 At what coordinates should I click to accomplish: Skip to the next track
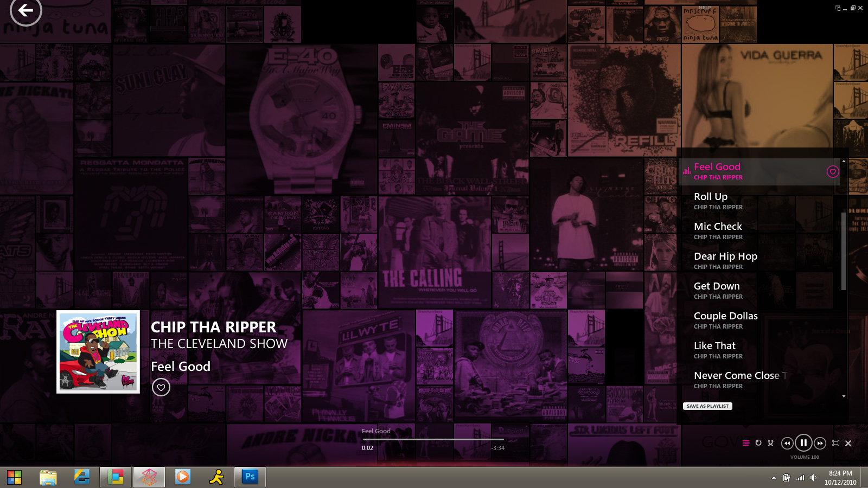point(820,443)
